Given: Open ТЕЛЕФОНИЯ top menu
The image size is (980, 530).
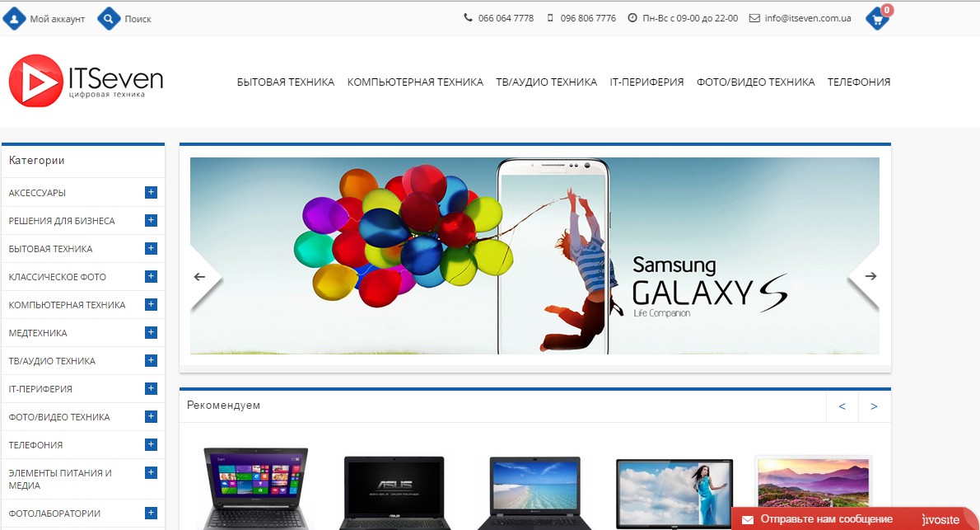Looking at the screenshot, I should pos(859,82).
